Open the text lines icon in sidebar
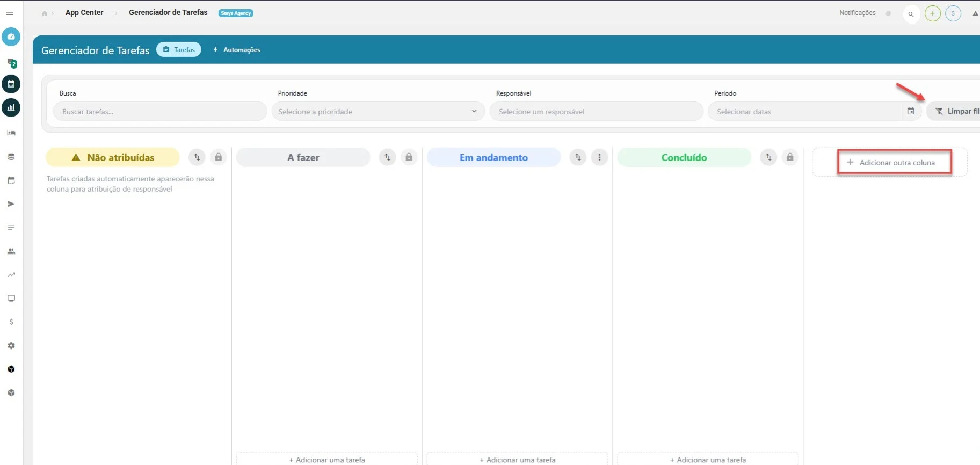980x465 pixels. [11, 228]
